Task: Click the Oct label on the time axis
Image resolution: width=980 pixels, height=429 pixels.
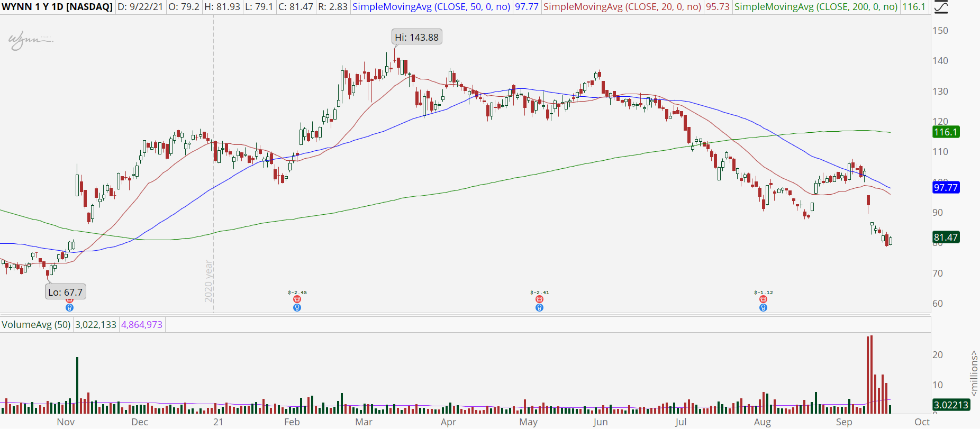Action: click(922, 422)
